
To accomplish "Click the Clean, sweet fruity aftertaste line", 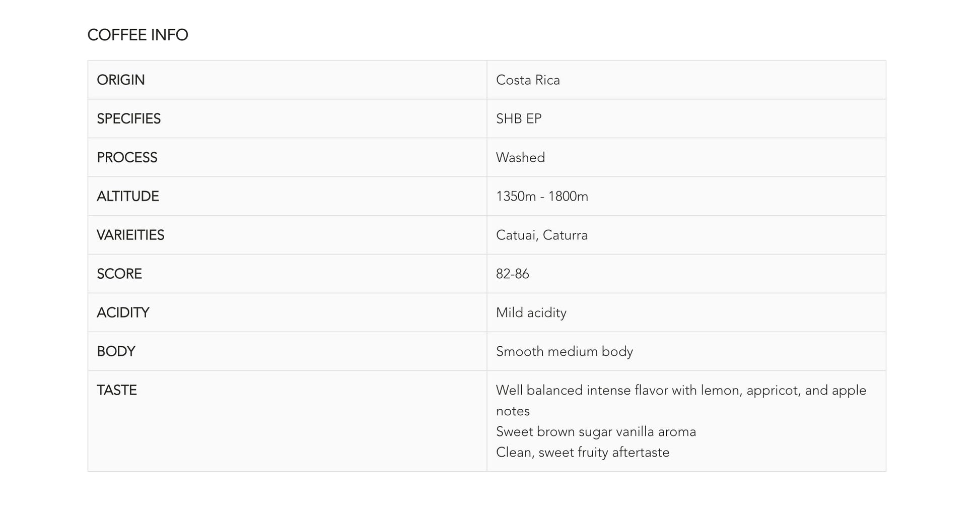I will [x=583, y=452].
